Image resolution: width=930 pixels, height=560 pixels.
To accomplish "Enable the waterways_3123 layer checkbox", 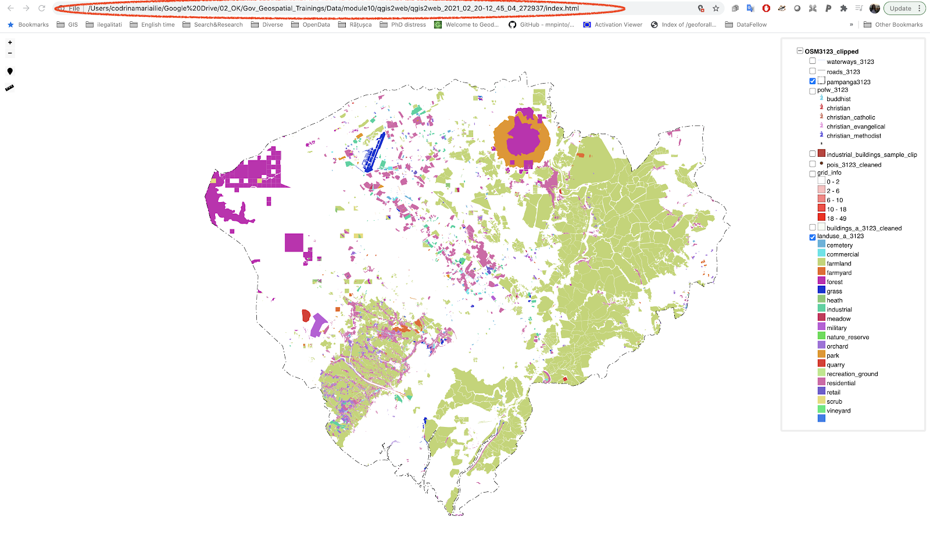I will coord(813,61).
